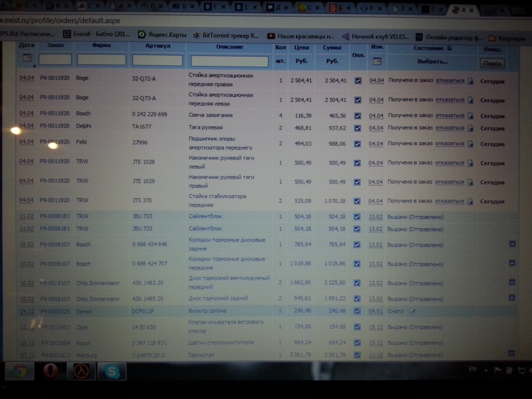
Task: Click the Сумма column header
Action: click(332, 48)
